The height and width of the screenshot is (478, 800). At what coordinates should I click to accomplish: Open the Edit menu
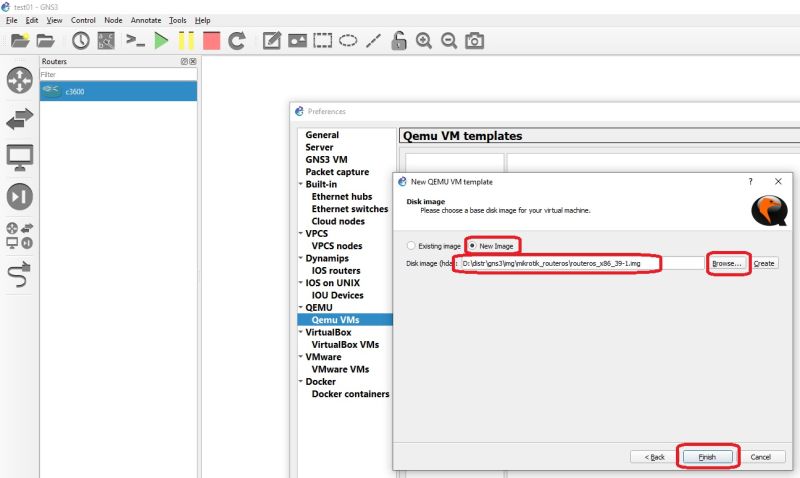(32, 20)
